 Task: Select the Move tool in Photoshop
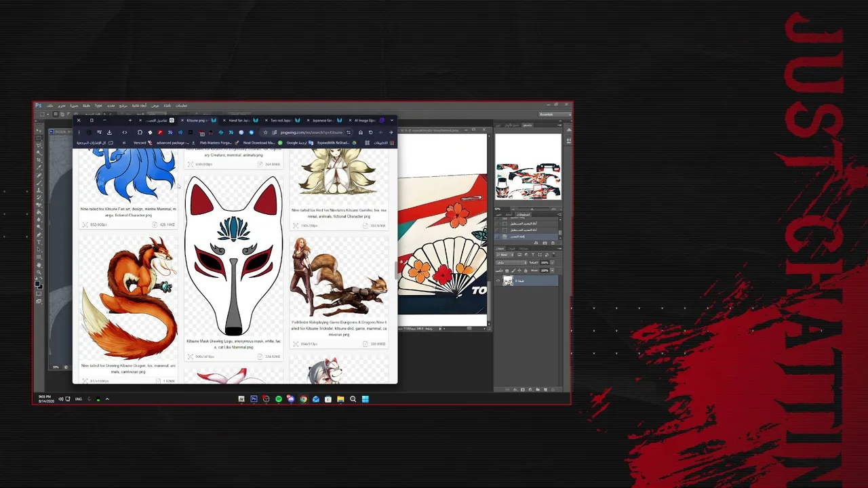(39, 130)
